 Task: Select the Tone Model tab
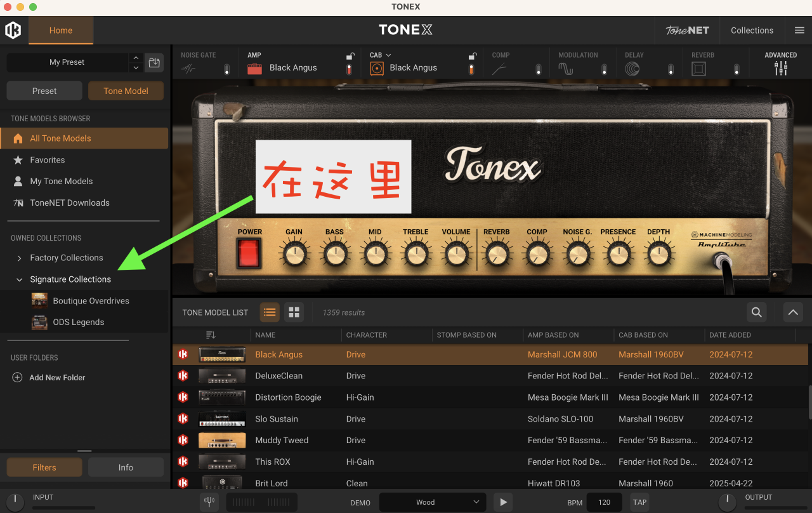[126, 91]
